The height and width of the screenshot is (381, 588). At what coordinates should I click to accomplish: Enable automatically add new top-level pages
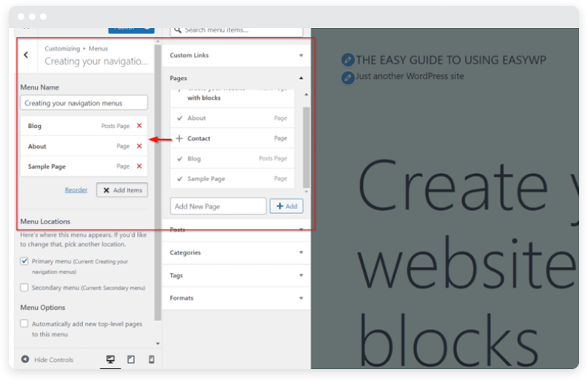click(x=24, y=323)
